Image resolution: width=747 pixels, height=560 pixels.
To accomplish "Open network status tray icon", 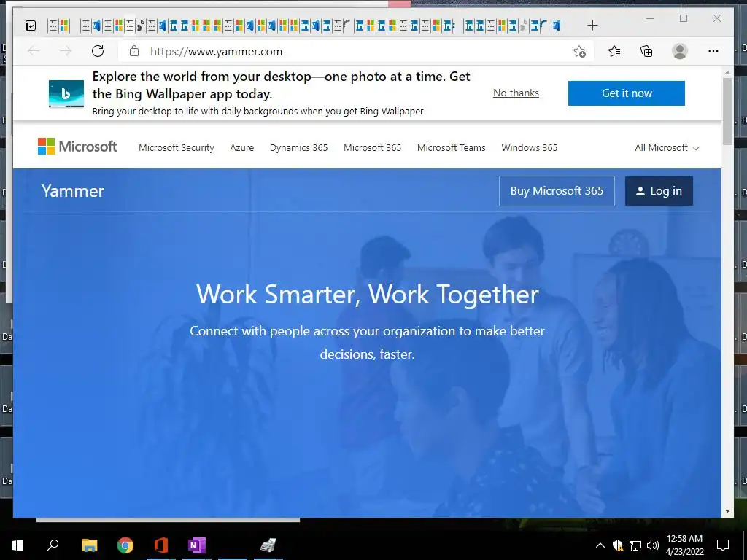I will tap(635, 545).
